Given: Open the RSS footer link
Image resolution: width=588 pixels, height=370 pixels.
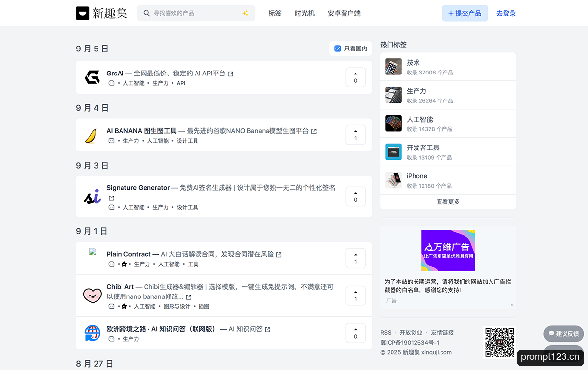Looking at the screenshot, I should [386, 333].
